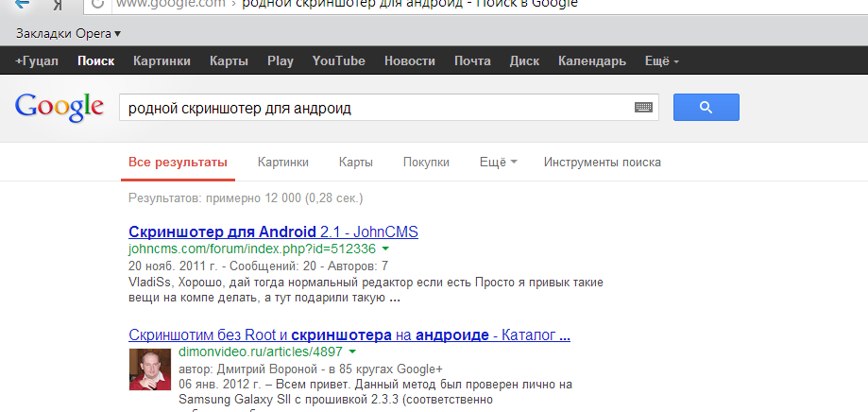Click the blue magnifier search button
Screen dimensions: 868x412
[706, 108]
